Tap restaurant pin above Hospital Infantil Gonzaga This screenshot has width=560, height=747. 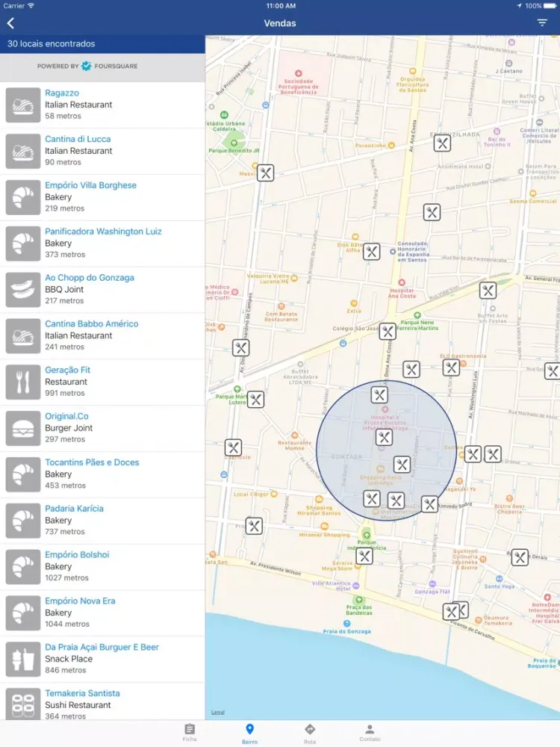379,394
